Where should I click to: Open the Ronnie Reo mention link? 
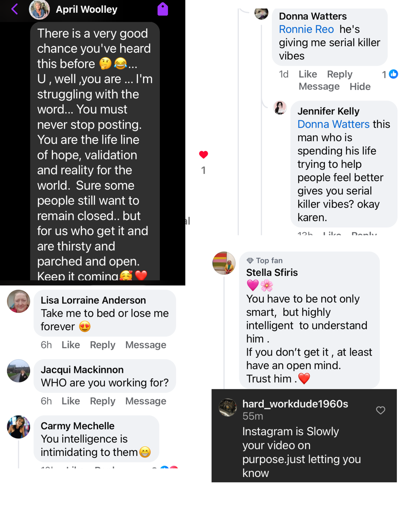(x=306, y=29)
